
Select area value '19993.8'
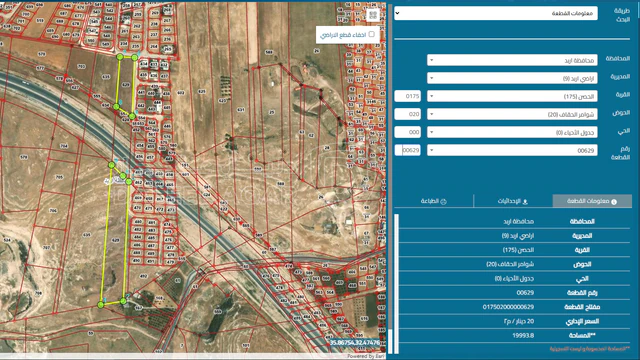[523, 336]
